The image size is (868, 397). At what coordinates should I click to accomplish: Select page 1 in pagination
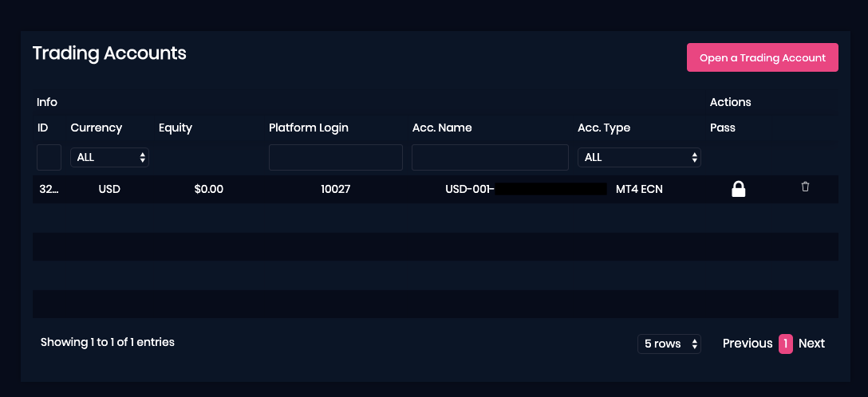pyautogui.click(x=786, y=344)
